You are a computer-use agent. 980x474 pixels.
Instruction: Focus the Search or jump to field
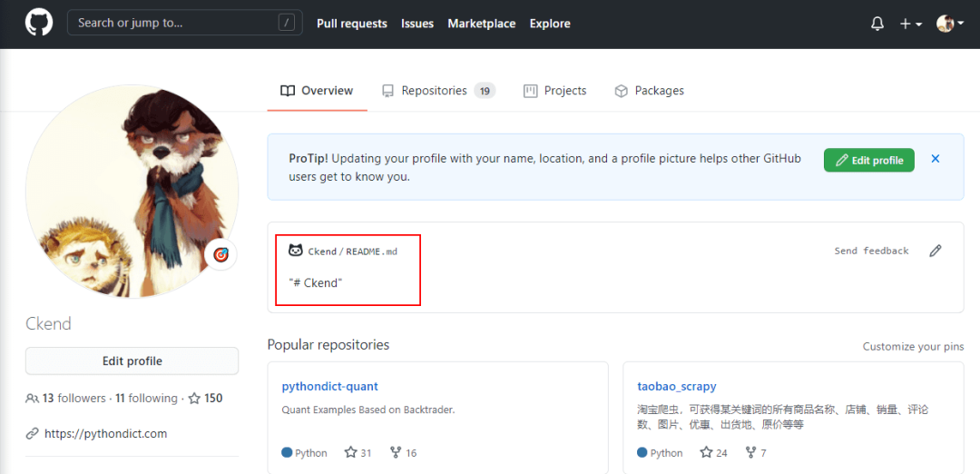click(x=184, y=23)
